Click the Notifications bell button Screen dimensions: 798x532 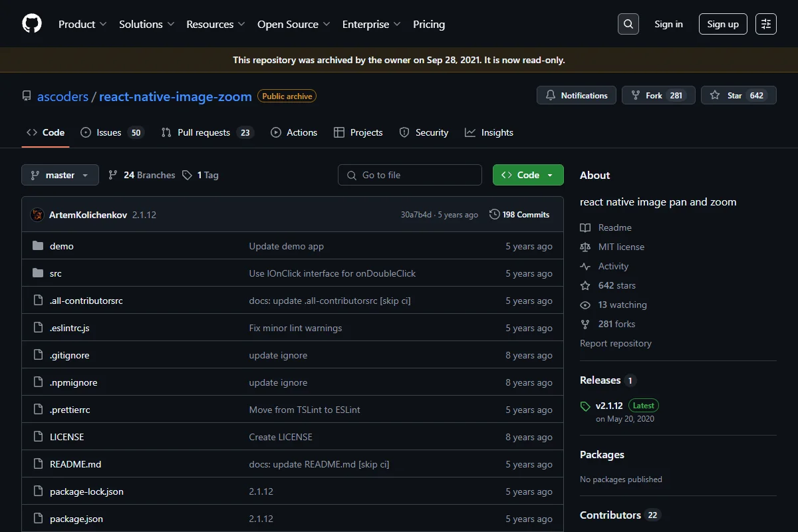pos(577,95)
